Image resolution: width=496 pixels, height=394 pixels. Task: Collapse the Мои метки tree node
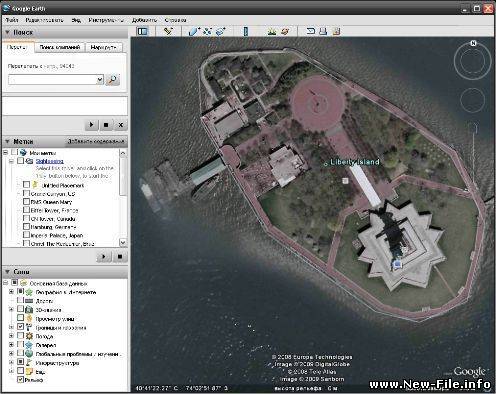click(x=5, y=152)
